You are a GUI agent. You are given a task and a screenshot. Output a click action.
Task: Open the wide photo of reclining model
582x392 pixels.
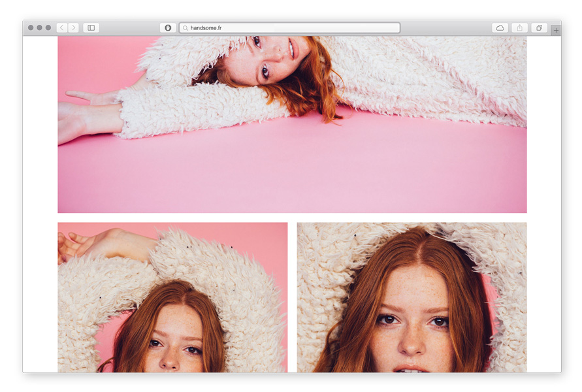click(292, 124)
